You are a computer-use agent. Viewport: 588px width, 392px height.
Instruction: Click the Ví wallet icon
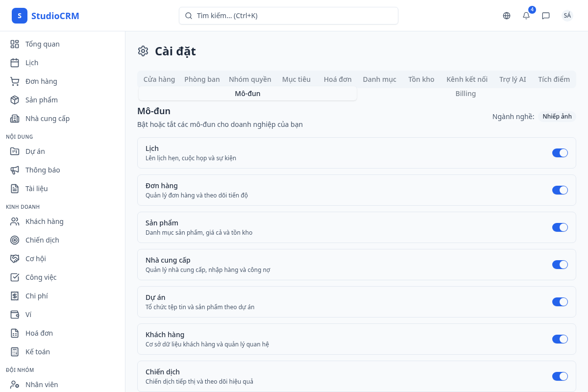point(15,315)
